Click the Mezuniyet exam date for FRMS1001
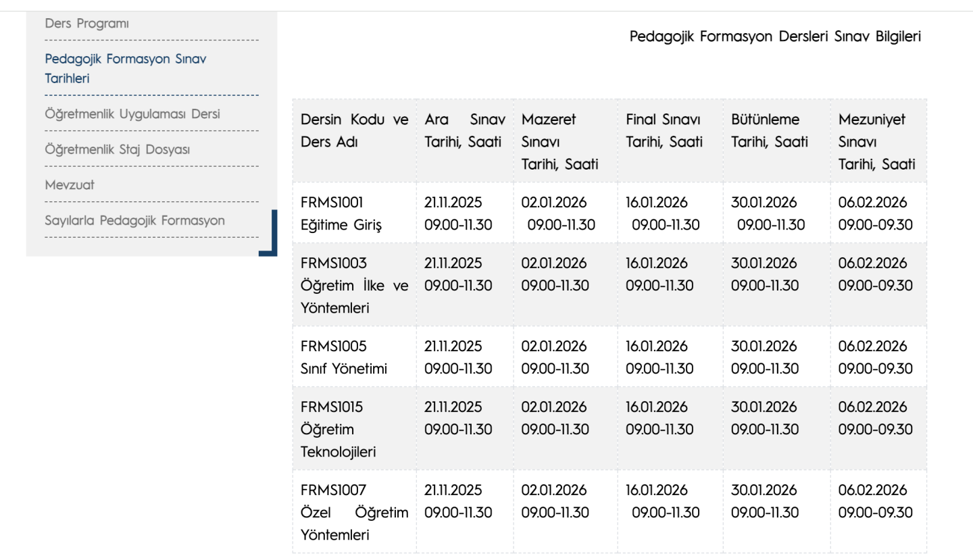973x560 pixels. coord(875,213)
